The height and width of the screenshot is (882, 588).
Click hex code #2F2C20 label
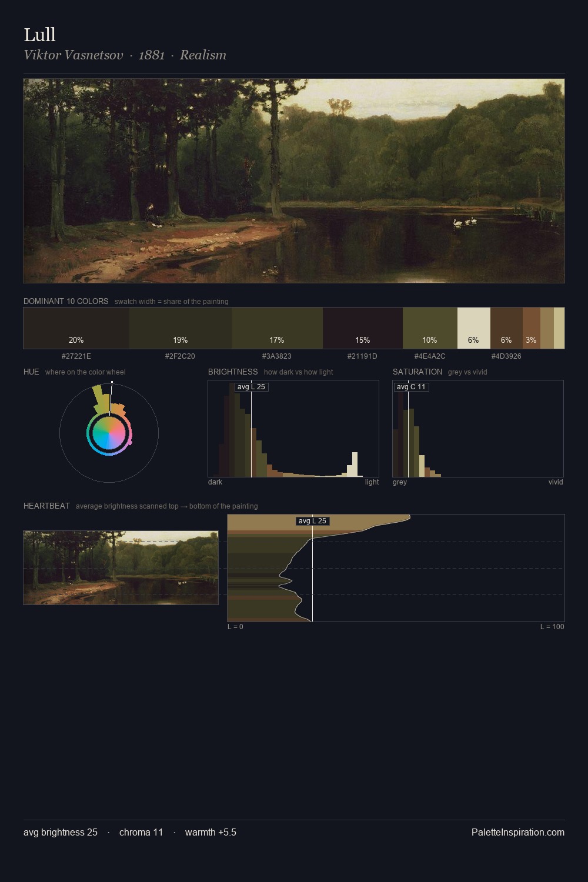[x=180, y=356]
